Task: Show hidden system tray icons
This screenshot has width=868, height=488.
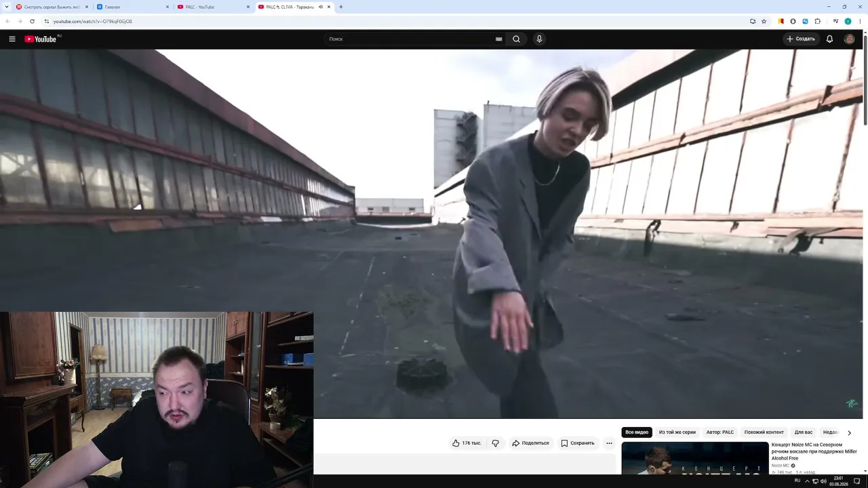Action: pyautogui.click(x=807, y=481)
